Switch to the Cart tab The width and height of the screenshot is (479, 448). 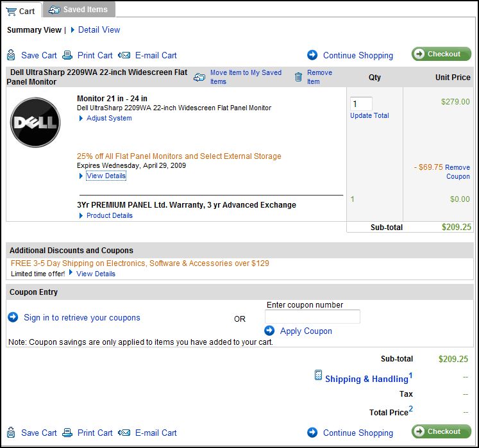pyautogui.click(x=21, y=10)
